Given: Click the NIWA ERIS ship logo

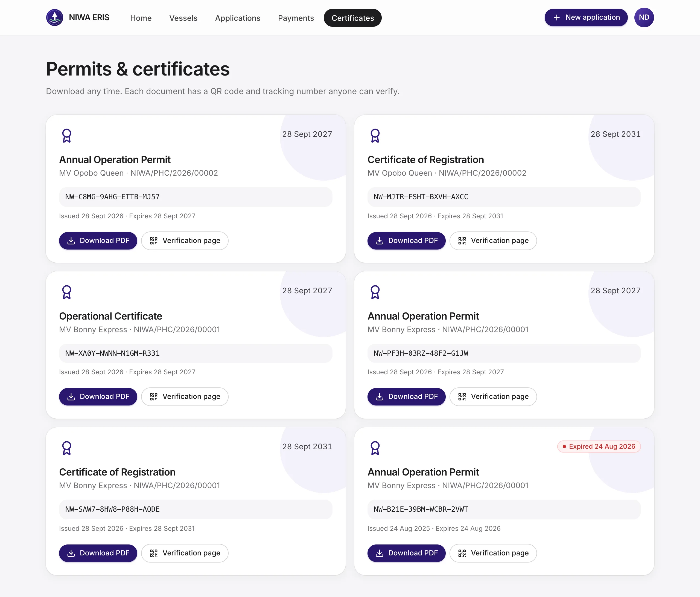Looking at the screenshot, I should pos(54,18).
